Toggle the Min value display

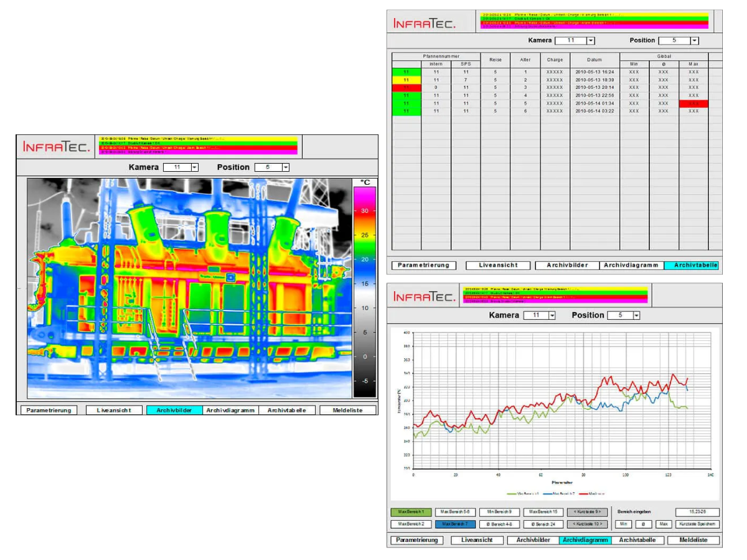(x=622, y=523)
